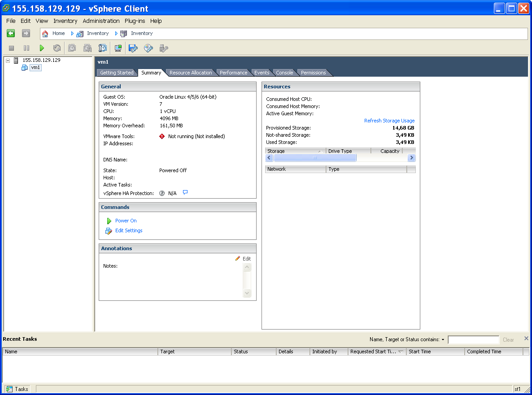The height and width of the screenshot is (395, 532).
Task: Open the Home breadcrumb dropdown arrow
Action: (x=72, y=34)
